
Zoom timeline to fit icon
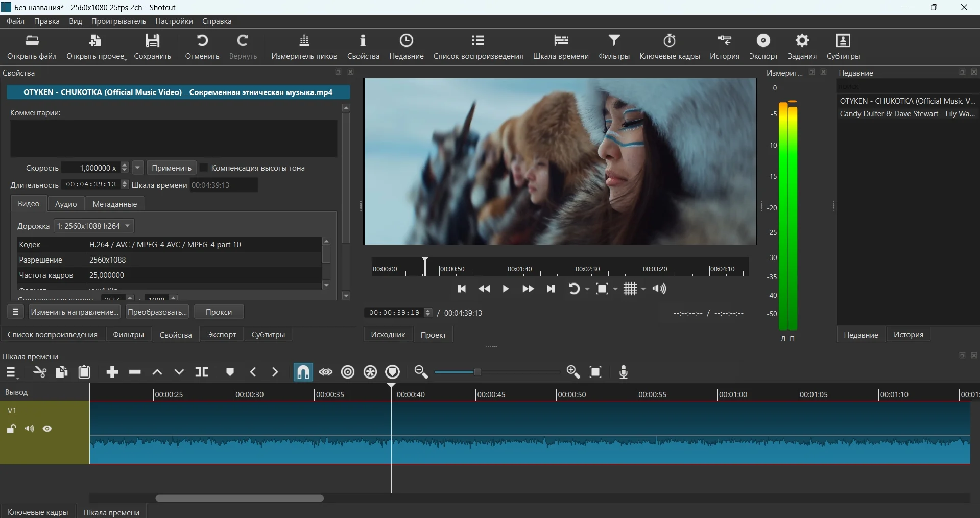[x=595, y=372]
